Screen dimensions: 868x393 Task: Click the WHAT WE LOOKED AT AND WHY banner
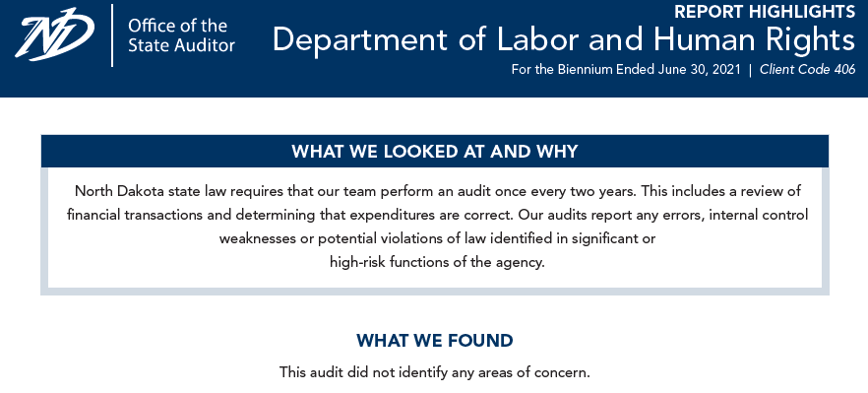click(x=435, y=151)
